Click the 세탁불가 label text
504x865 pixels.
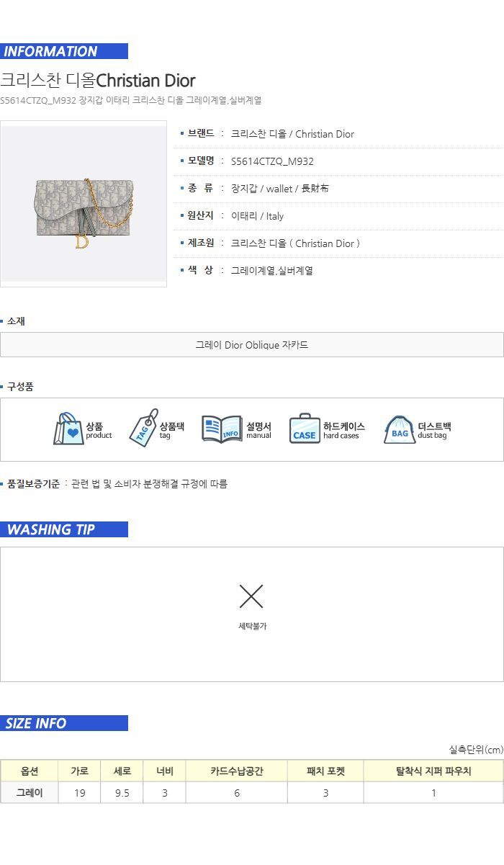click(252, 626)
